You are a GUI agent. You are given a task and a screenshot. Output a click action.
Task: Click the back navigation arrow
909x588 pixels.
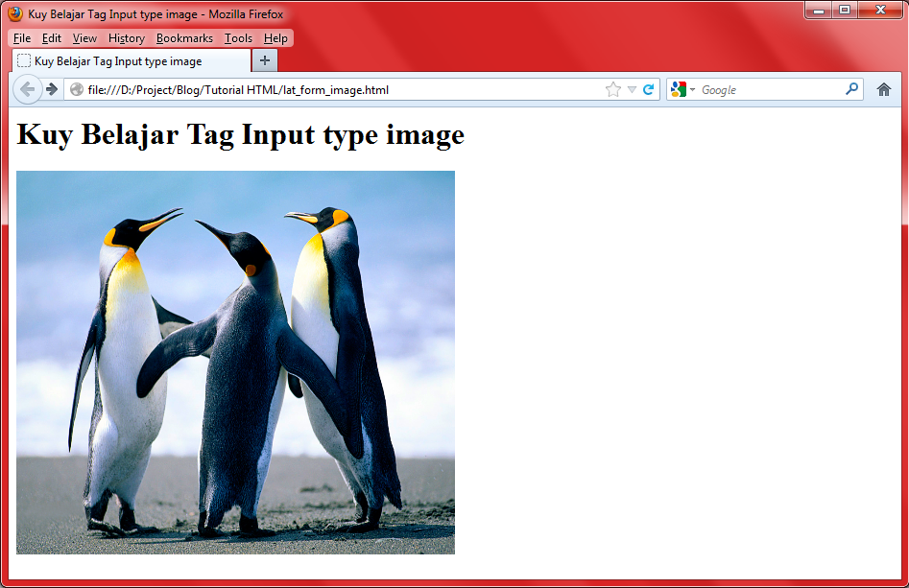[28, 89]
